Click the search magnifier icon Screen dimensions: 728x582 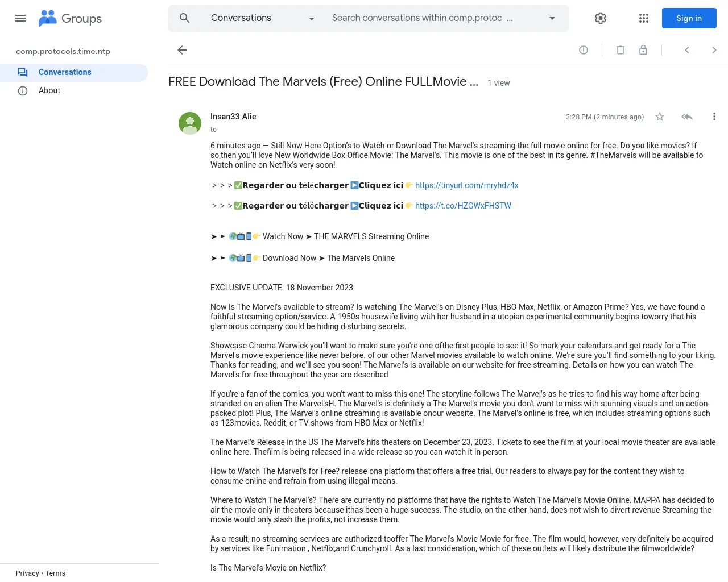(184, 18)
